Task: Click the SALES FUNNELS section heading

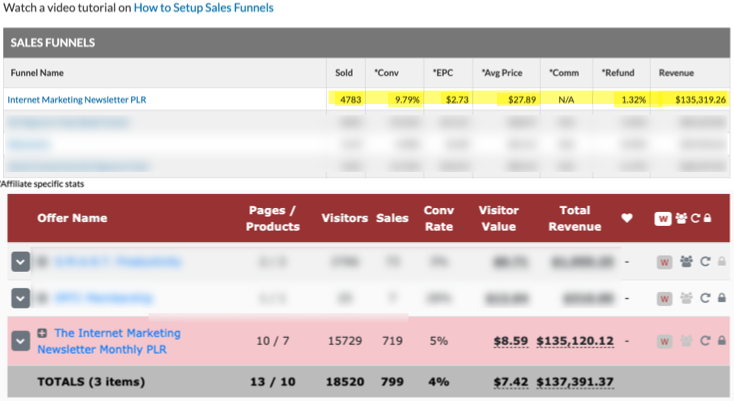Action: pos(52,43)
